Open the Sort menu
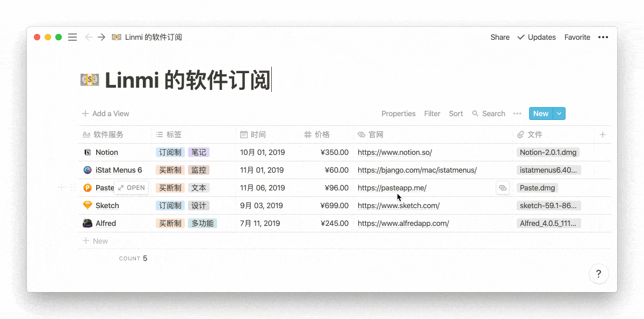 click(x=456, y=114)
